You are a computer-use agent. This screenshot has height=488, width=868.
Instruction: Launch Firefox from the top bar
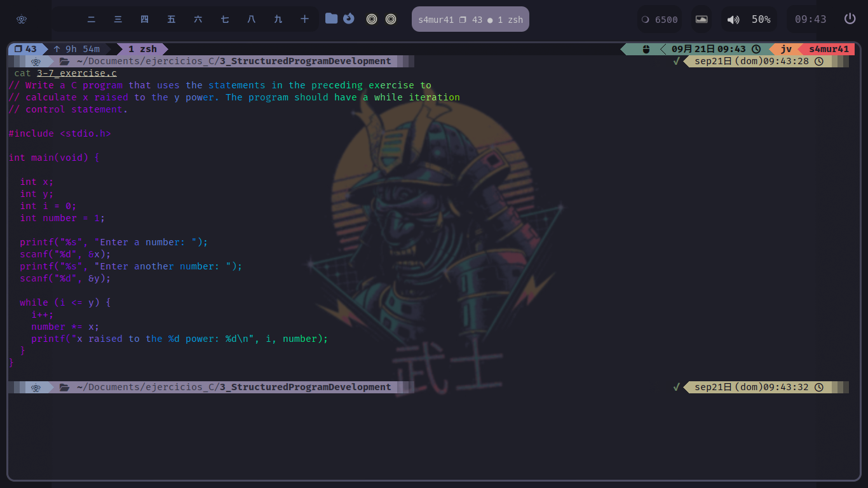point(348,18)
